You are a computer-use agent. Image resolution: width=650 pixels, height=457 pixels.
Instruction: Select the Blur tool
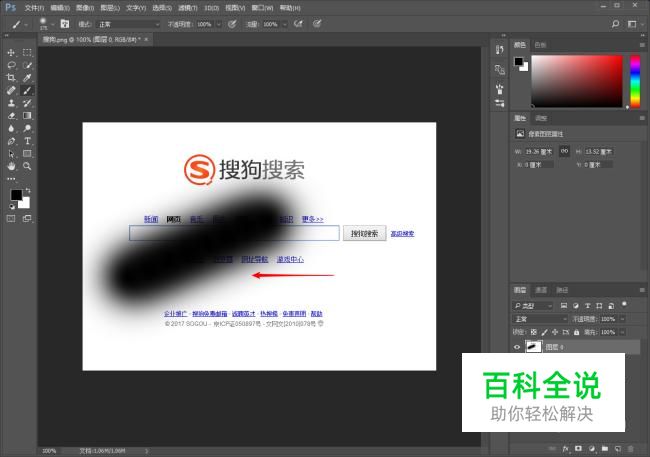[x=11, y=129]
